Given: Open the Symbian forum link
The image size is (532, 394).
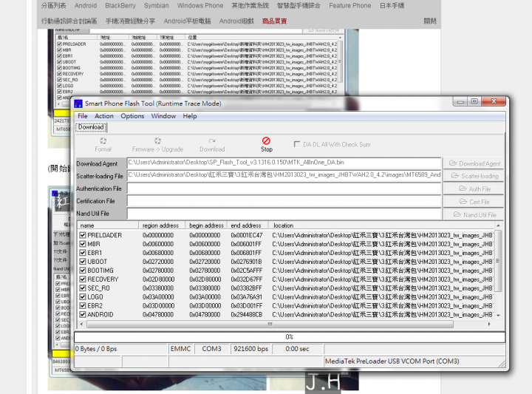Looking at the screenshot, I should click(156, 6).
